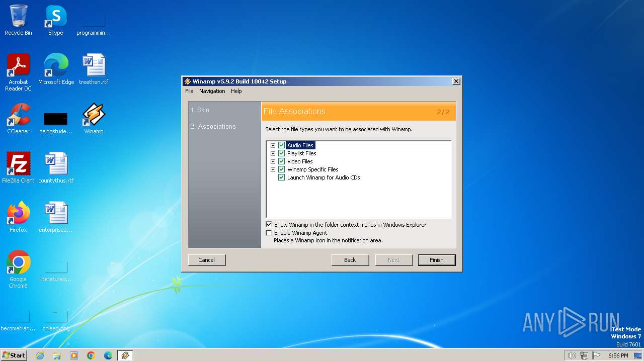Open the Navigation menu
644x362 pixels.
(x=212, y=91)
